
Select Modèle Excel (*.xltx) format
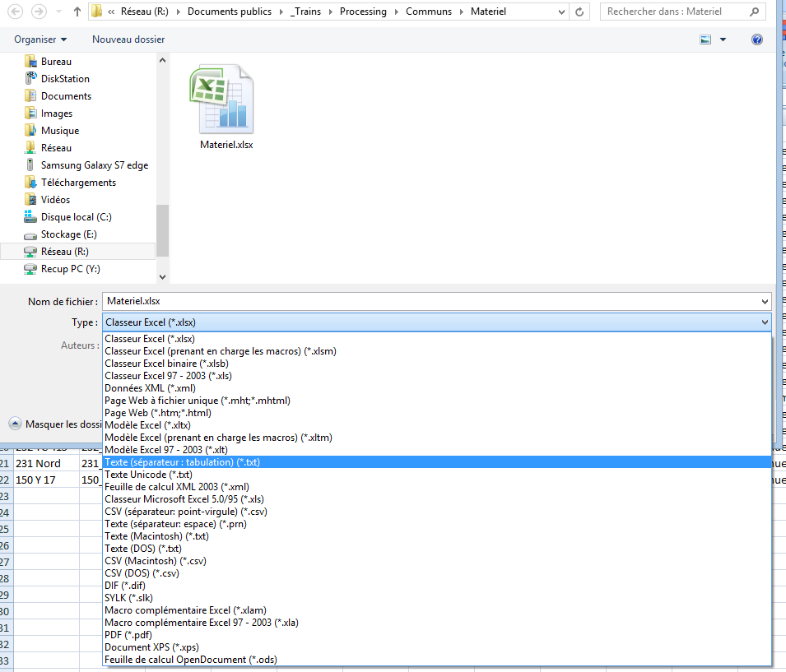click(x=436, y=425)
